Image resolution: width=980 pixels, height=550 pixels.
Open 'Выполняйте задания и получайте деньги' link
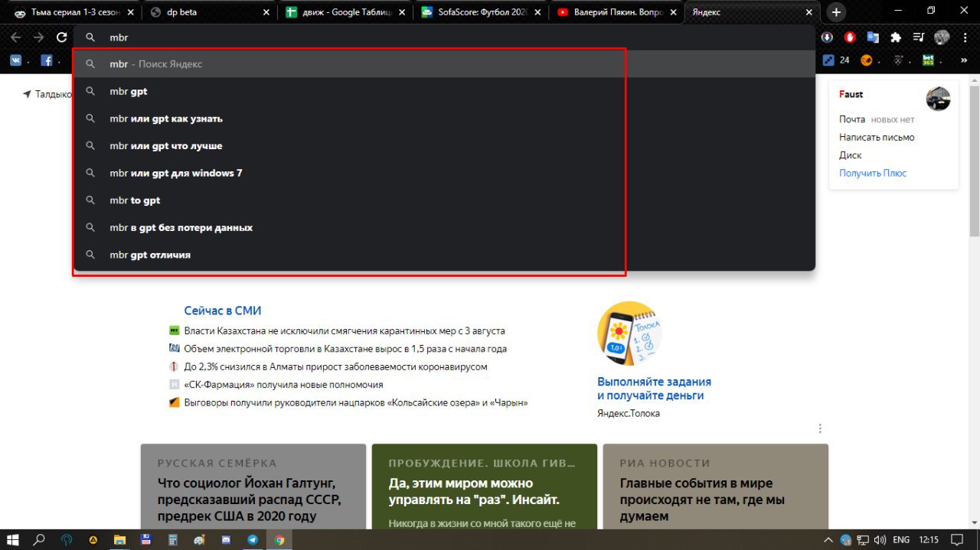click(654, 389)
